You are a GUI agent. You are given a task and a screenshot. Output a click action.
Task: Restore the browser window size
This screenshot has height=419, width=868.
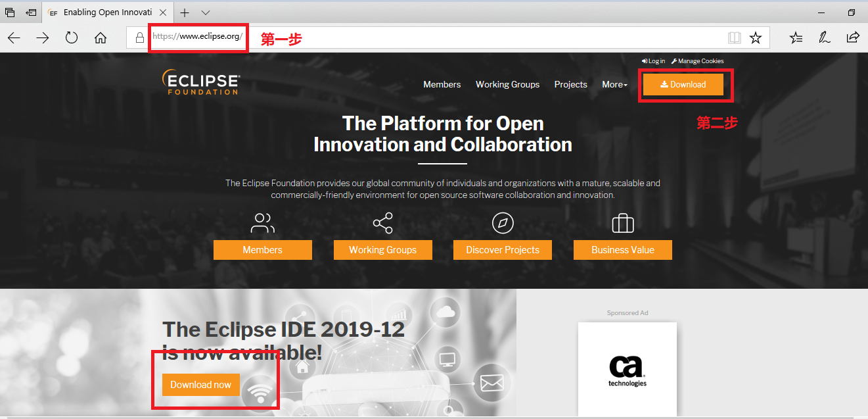pyautogui.click(x=852, y=12)
